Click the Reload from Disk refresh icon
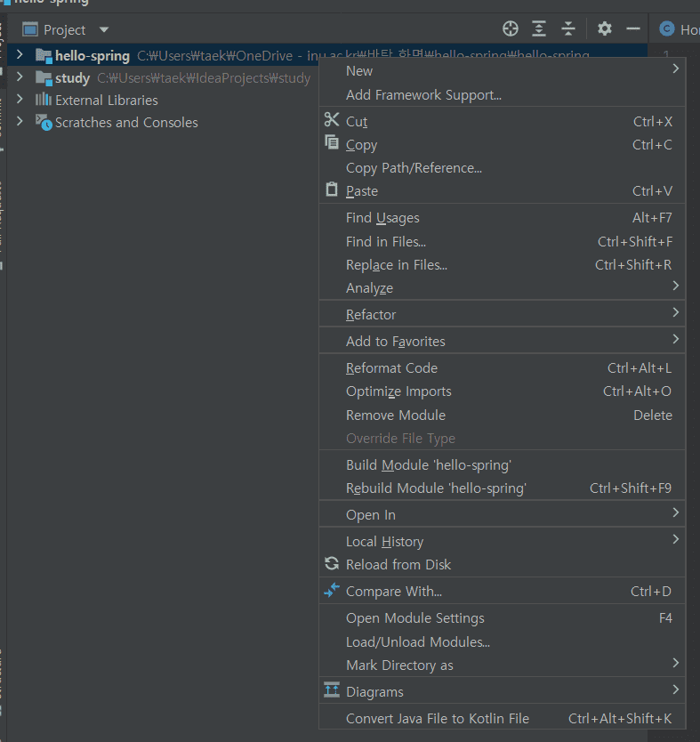This screenshot has width=700, height=742. (x=332, y=563)
